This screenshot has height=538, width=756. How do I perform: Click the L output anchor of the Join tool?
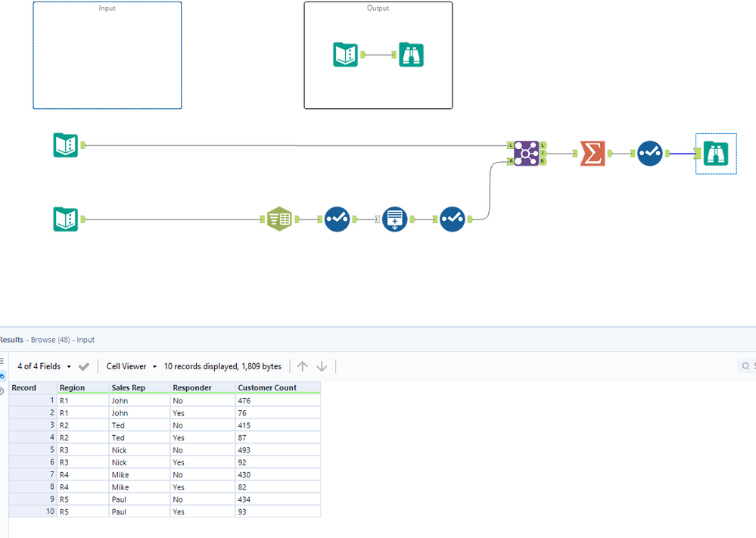click(544, 144)
